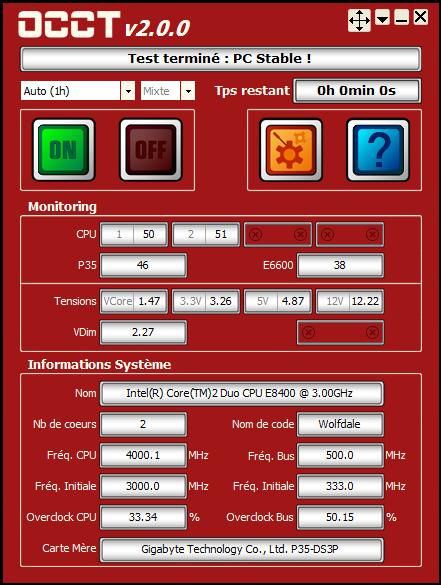Image resolution: width=441 pixels, height=585 pixels.
Task: Expand the Mixte dropdown arrow
Action: [188, 91]
